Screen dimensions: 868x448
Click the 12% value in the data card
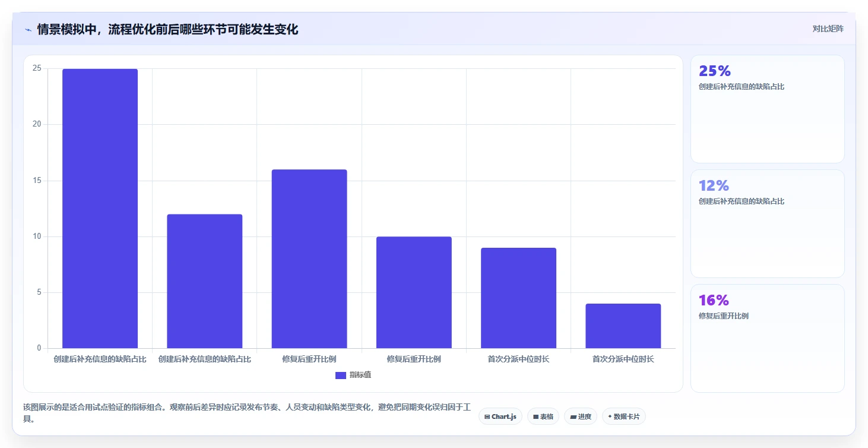pos(714,185)
